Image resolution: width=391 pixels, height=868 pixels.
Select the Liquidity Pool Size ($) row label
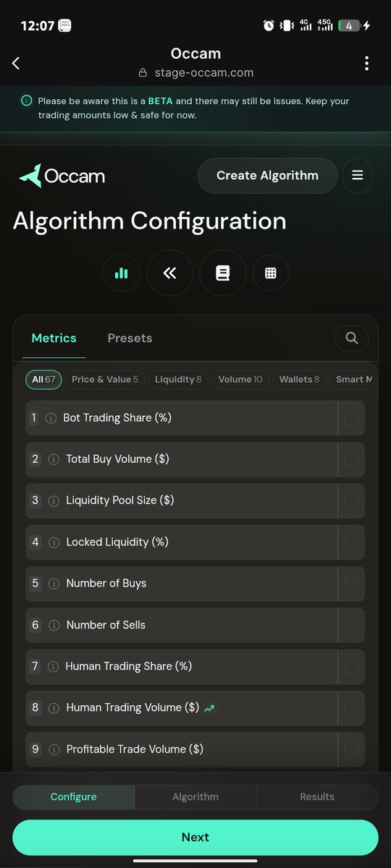click(x=120, y=501)
